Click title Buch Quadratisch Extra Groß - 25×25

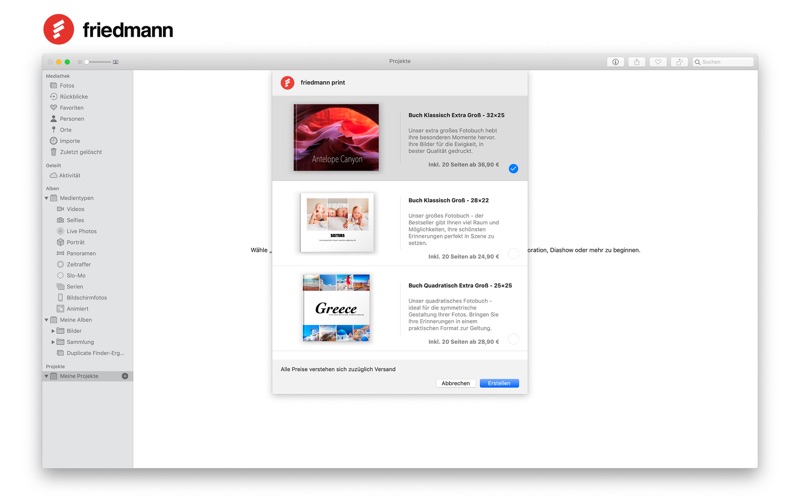pos(460,286)
